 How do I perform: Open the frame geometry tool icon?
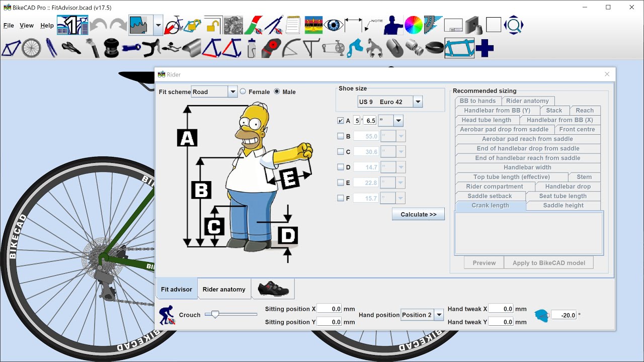(x=11, y=48)
